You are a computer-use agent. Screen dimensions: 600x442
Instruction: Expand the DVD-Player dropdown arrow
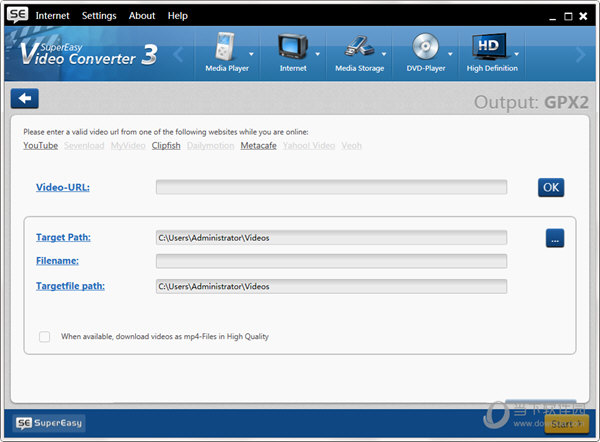450,54
